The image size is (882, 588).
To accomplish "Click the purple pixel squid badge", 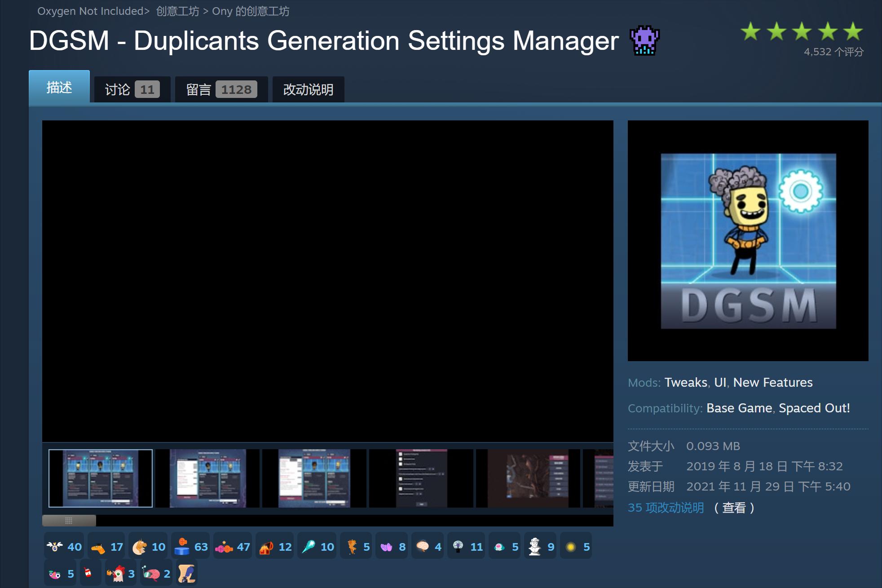I will [x=644, y=41].
